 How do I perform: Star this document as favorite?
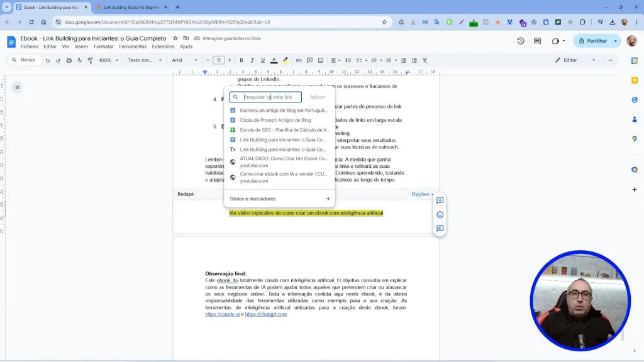tap(175, 38)
